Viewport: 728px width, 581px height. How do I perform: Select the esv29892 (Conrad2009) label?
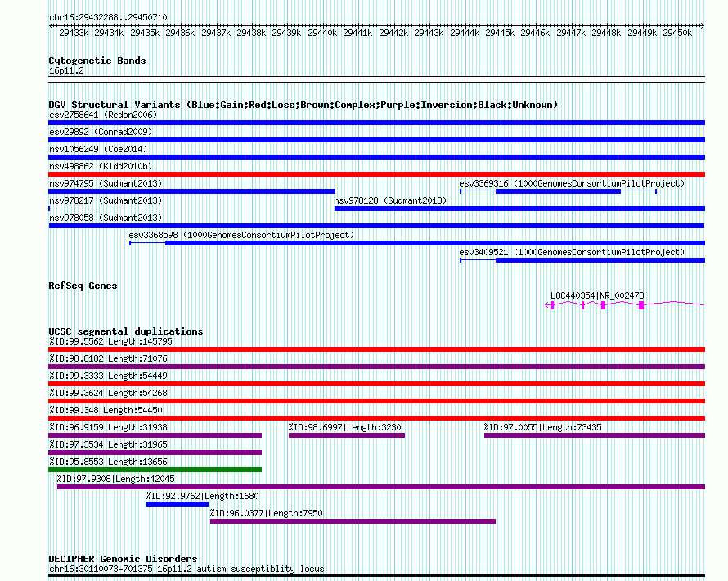(101, 132)
